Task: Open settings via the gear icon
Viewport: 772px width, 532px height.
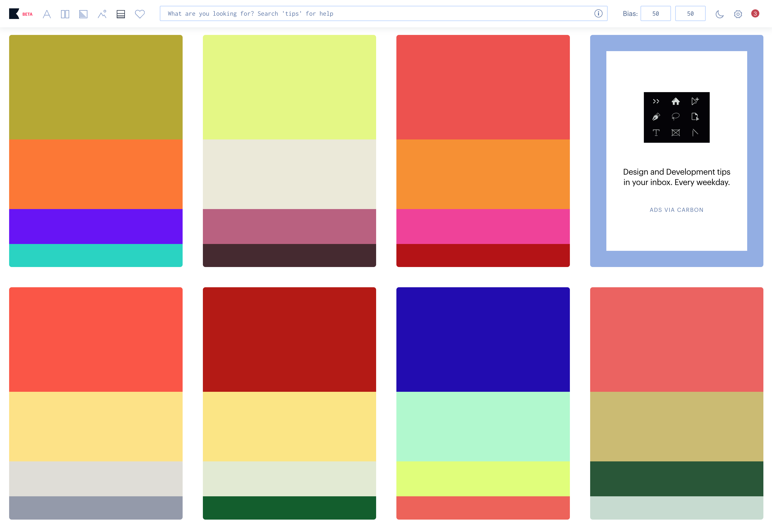Action: coord(738,14)
